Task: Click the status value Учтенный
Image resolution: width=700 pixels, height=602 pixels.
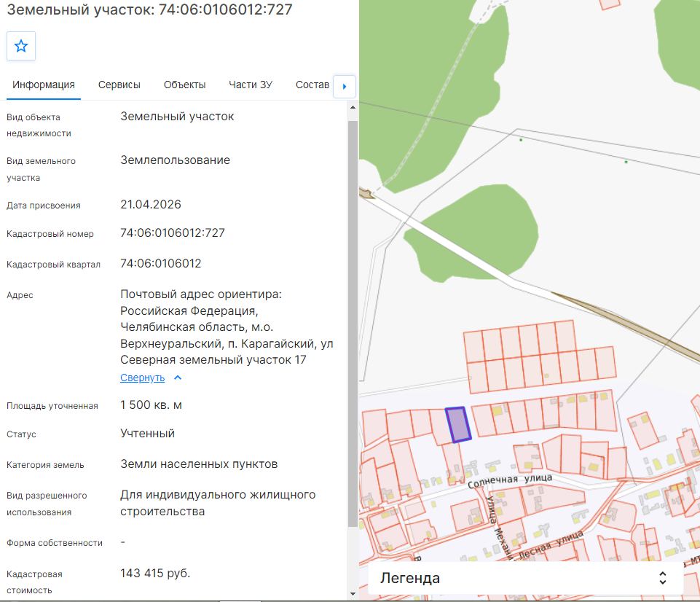Action: tap(147, 434)
